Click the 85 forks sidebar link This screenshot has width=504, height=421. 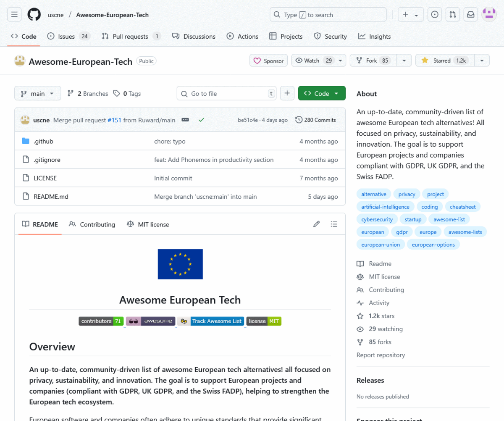(x=374, y=342)
